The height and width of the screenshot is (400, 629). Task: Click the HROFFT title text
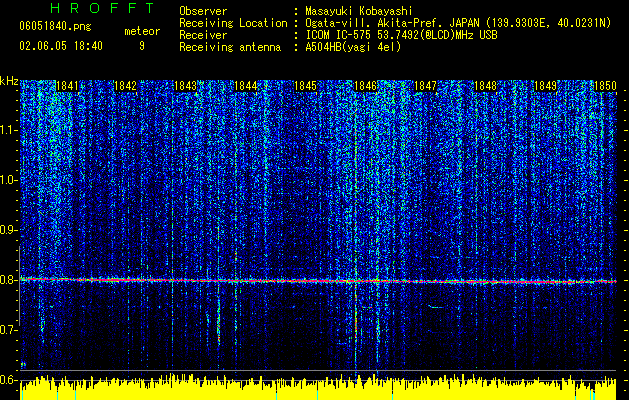103,8
